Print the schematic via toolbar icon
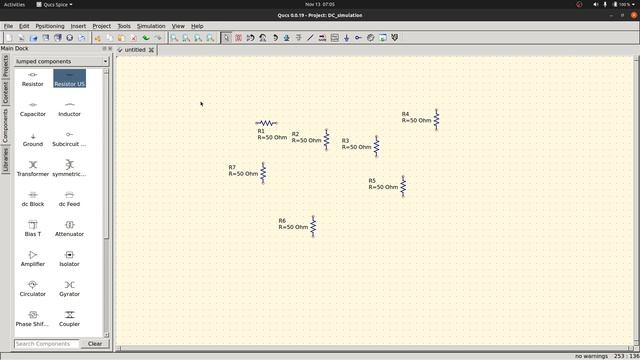The image size is (640, 360). coord(82,38)
